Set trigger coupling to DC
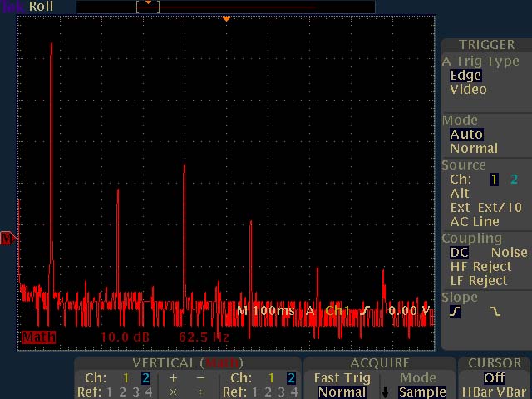This screenshot has width=532, height=399. pyautogui.click(x=460, y=253)
